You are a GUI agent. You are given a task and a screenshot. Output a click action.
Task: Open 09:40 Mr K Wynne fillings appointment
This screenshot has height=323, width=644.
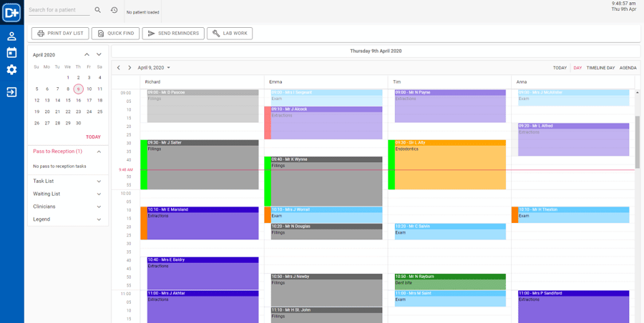(x=326, y=182)
